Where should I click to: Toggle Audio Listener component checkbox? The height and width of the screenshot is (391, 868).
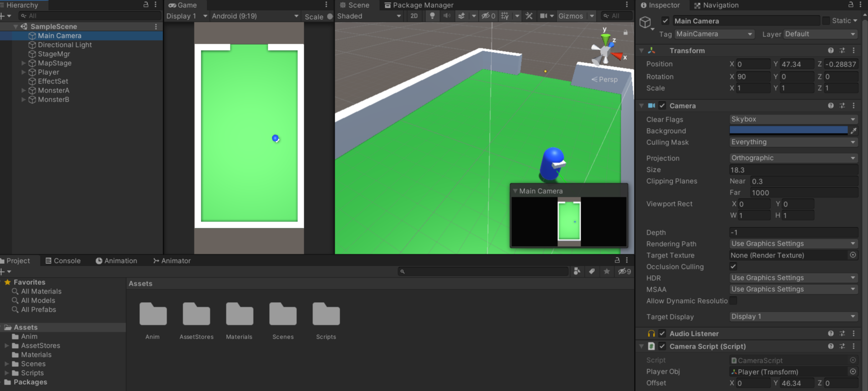[x=662, y=334]
